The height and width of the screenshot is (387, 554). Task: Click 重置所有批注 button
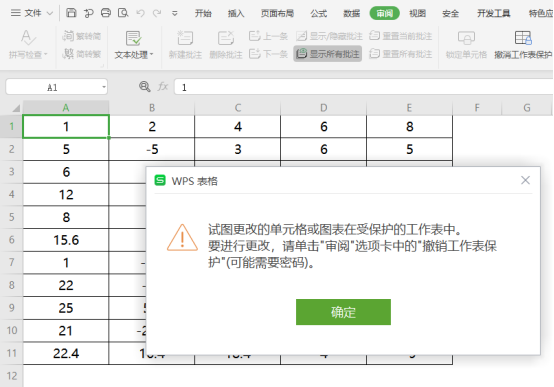(x=401, y=54)
